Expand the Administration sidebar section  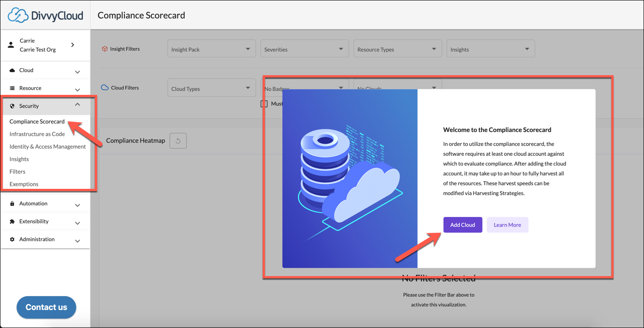click(77, 241)
